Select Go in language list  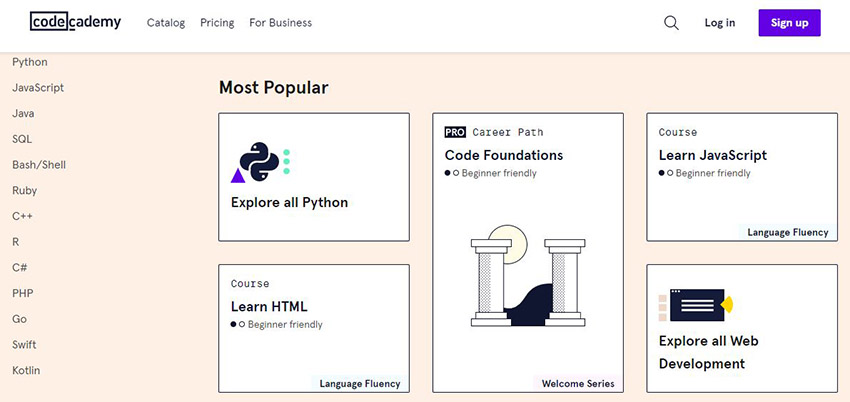pyautogui.click(x=20, y=319)
